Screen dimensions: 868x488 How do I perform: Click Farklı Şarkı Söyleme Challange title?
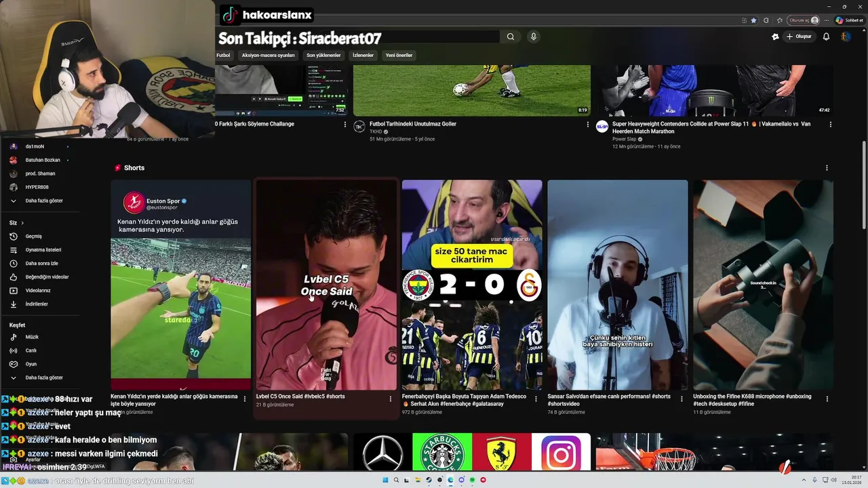pos(255,124)
